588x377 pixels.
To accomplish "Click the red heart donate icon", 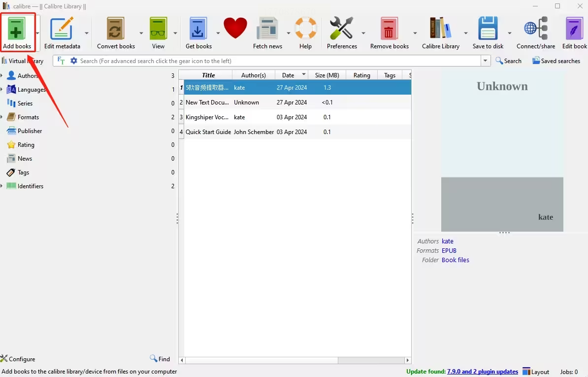I will tap(235, 29).
